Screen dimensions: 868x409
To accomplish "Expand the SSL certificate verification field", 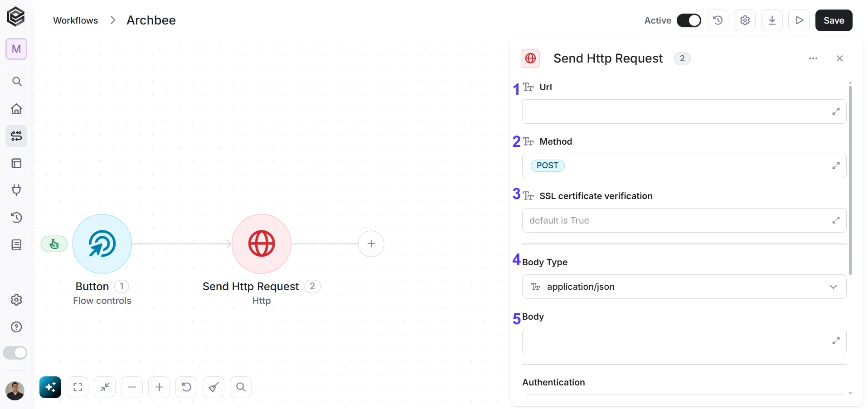I will point(836,220).
